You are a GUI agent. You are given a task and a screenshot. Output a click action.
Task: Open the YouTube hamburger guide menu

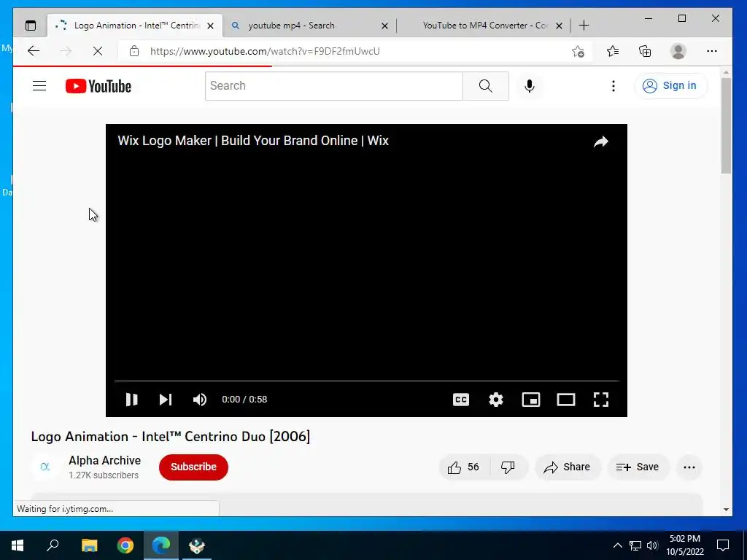pyautogui.click(x=39, y=86)
